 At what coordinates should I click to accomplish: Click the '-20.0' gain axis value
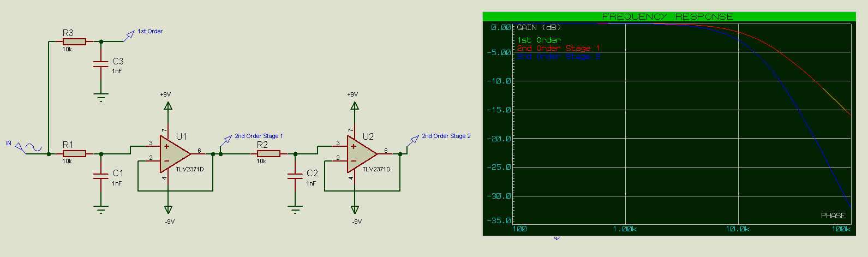[x=499, y=139]
